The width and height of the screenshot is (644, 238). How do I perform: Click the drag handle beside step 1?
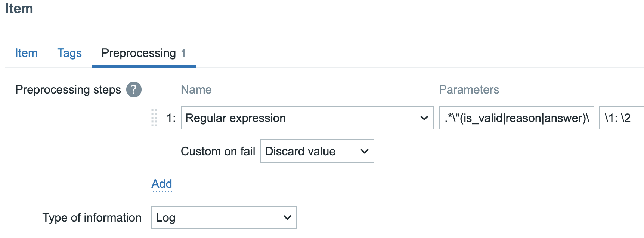pos(155,118)
